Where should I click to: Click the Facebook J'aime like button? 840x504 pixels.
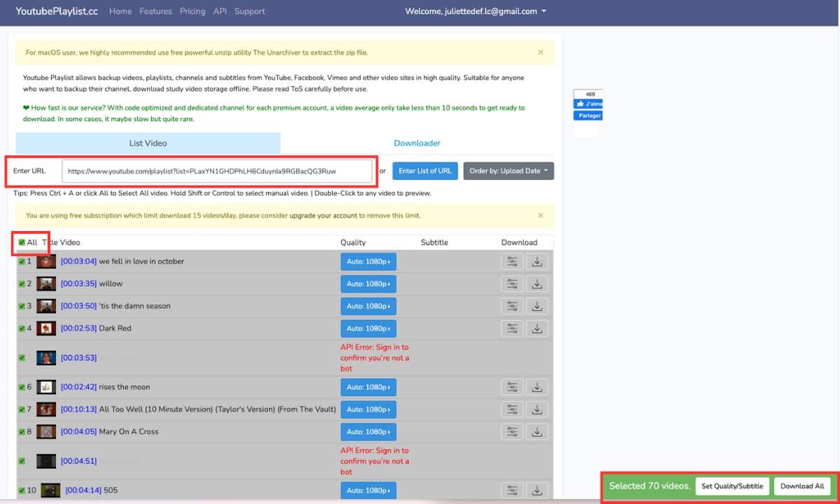point(589,104)
